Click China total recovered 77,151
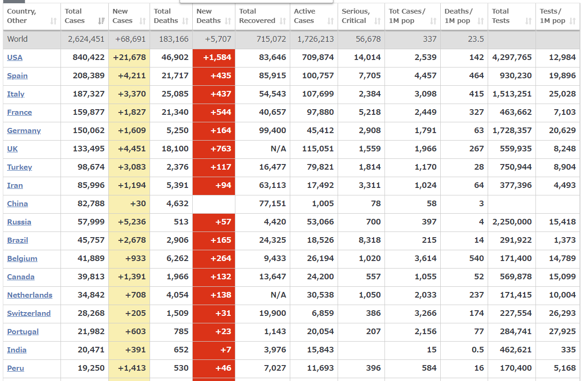Screen dimensions: 588x381 [272, 203]
